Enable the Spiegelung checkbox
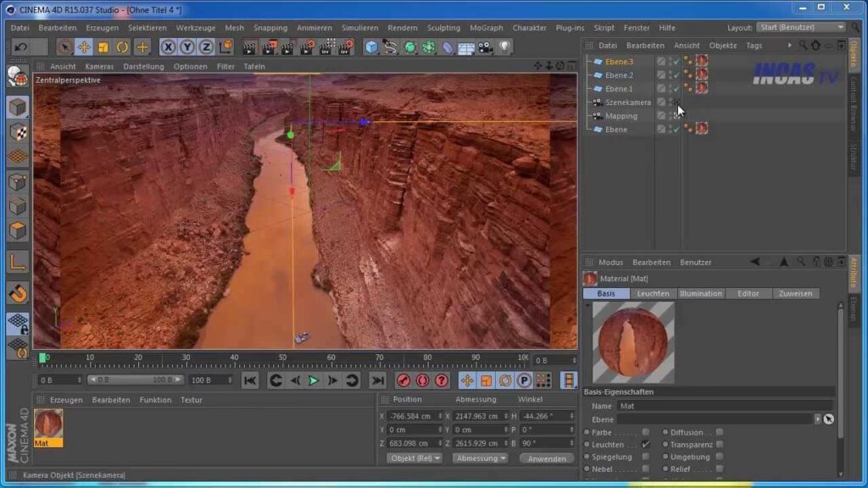Image resolution: width=868 pixels, height=488 pixels. [646, 457]
